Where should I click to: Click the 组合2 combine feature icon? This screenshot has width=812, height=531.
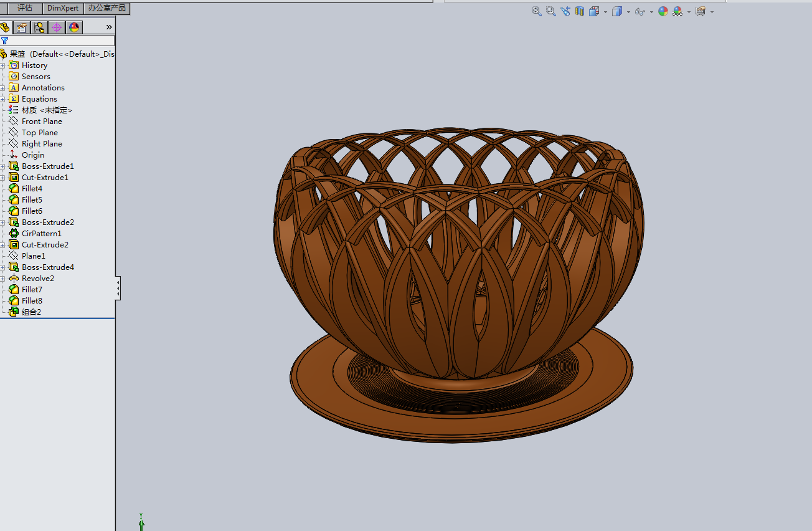coord(14,312)
